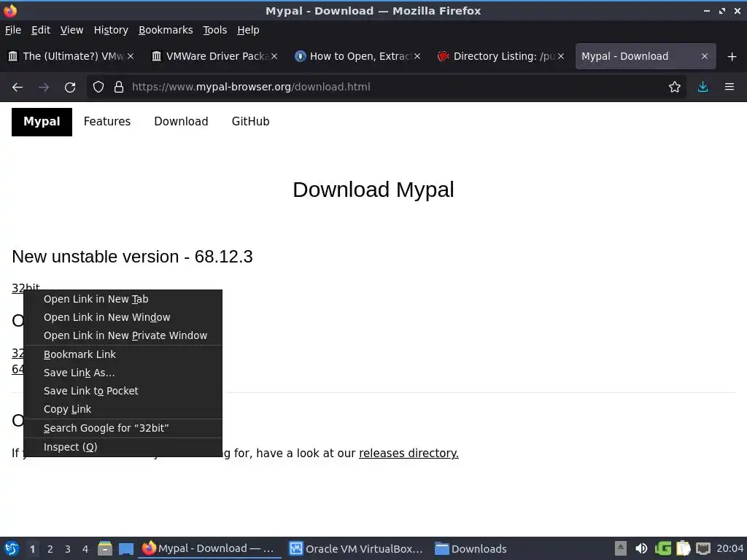The width and height of the screenshot is (747, 560).
Task: Click the Mypal - Download taskbar entry
Action: pyautogui.click(x=209, y=549)
